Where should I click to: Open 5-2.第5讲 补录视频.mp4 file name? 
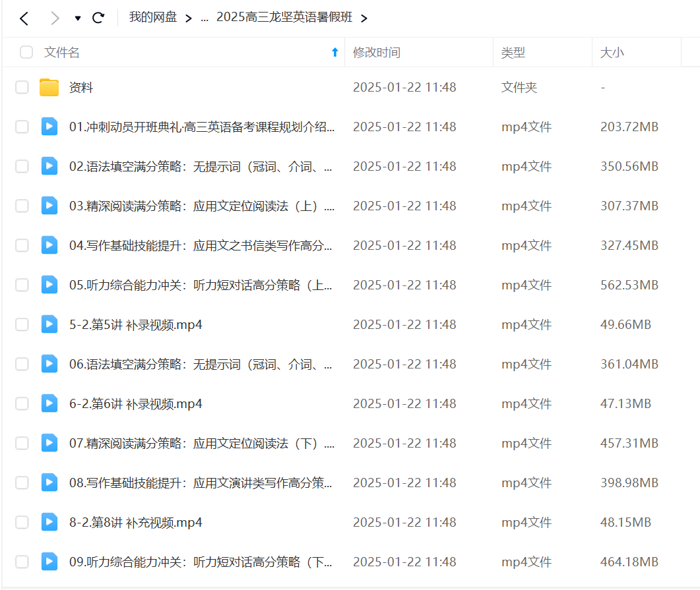[x=136, y=324]
